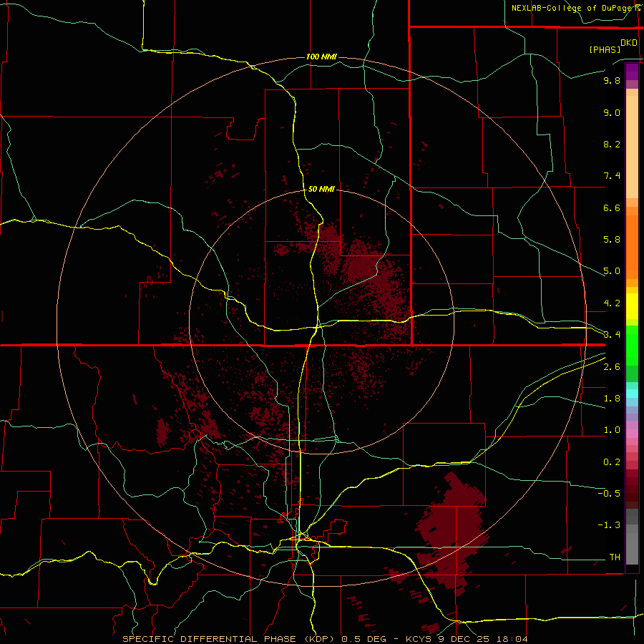This screenshot has width=644, height=644.
Task: Click the 1.8 color scale value
Action: (x=612, y=399)
